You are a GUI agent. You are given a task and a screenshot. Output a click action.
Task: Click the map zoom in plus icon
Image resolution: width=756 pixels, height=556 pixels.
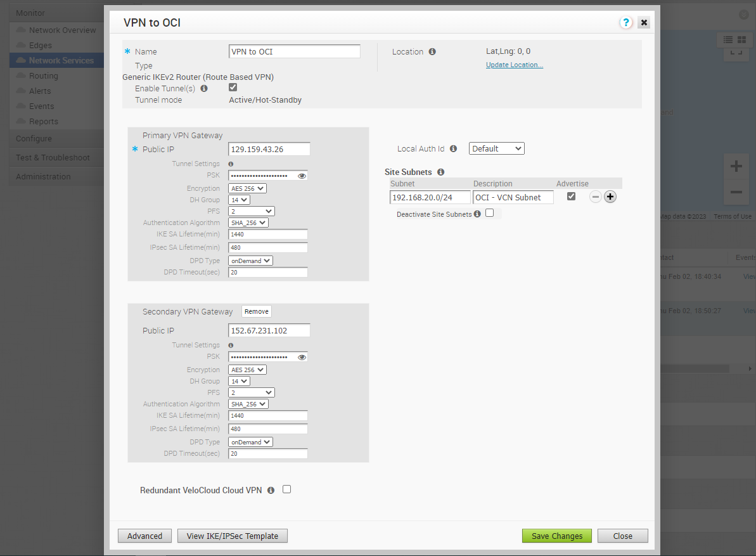(736, 166)
